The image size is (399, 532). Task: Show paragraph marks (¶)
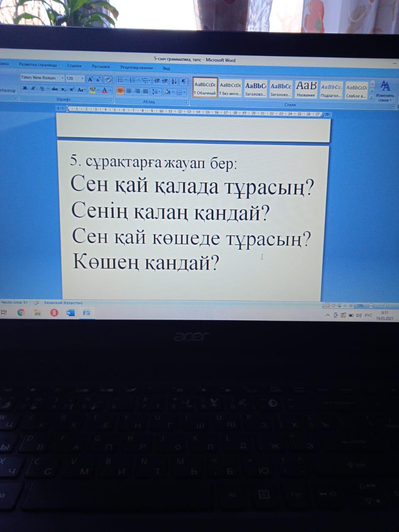pyautogui.click(x=183, y=81)
